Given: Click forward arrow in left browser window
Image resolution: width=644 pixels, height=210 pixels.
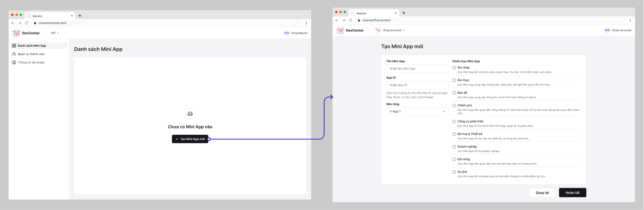Looking at the screenshot, I should pyautogui.click(x=20, y=23).
